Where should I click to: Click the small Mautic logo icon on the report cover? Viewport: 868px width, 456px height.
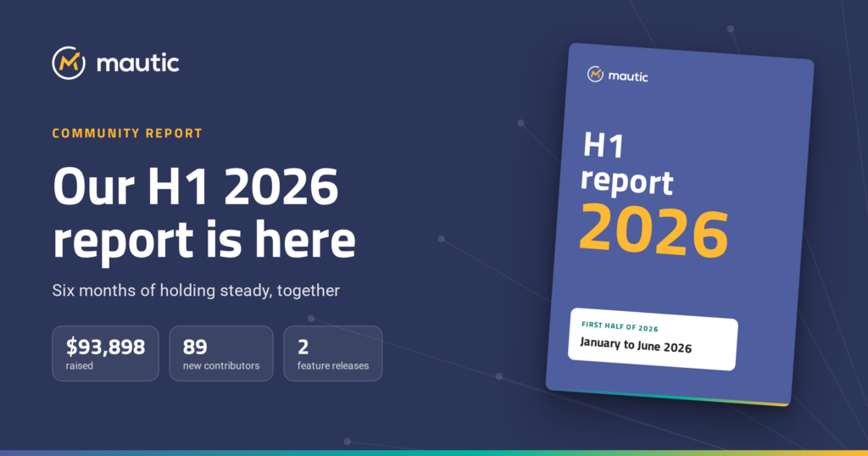(x=595, y=74)
